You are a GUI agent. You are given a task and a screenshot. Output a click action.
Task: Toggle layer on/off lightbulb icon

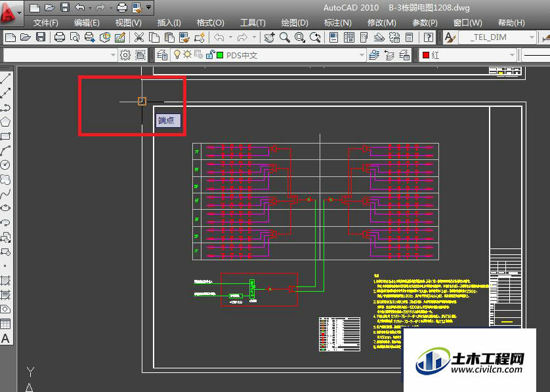(x=177, y=54)
